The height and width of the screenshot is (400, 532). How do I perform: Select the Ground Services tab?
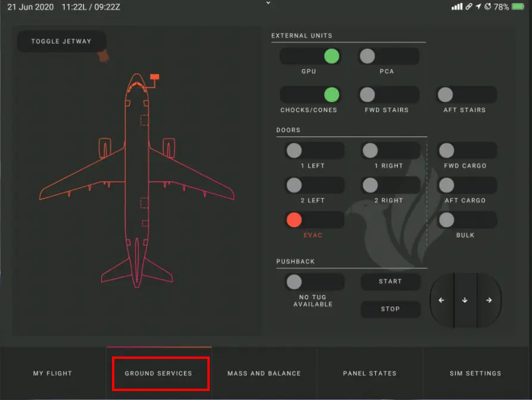pos(158,373)
